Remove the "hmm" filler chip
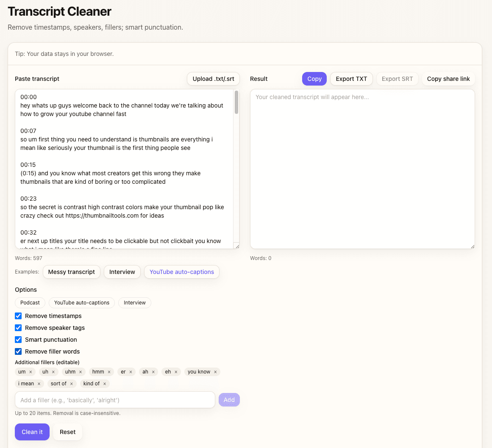 pos(109,371)
